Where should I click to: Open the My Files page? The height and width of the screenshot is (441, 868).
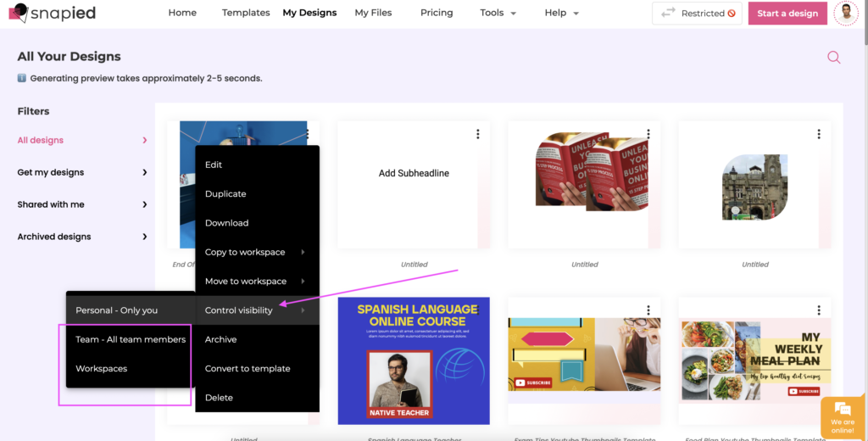373,13
